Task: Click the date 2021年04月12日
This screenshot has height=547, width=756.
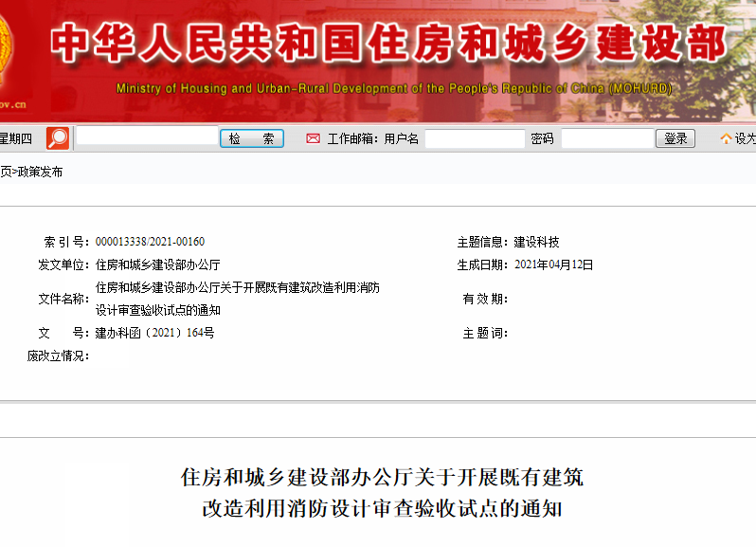Action: pos(553,264)
